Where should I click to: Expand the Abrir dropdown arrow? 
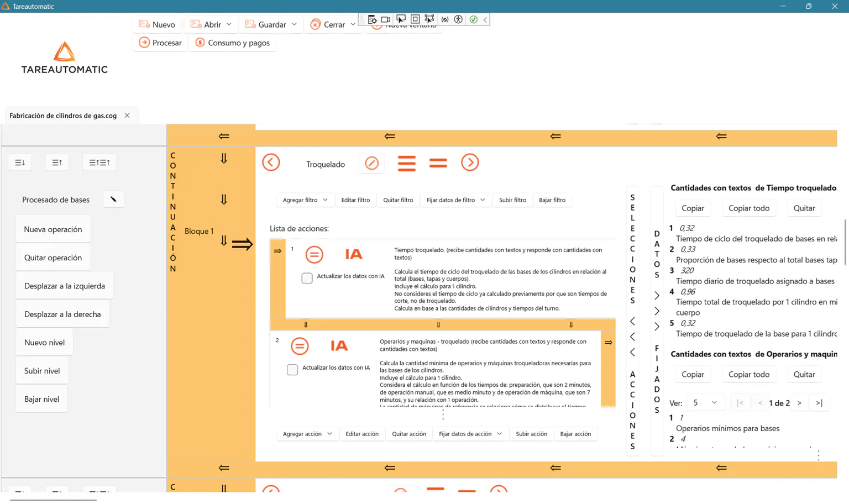point(229,24)
